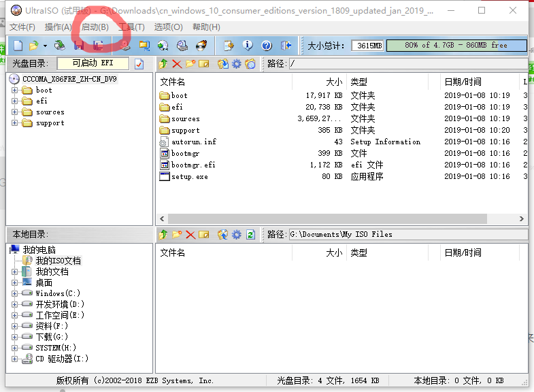This screenshot has height=392, width=534.
Task: Click the Exit door icon
Action: point(286,46)
